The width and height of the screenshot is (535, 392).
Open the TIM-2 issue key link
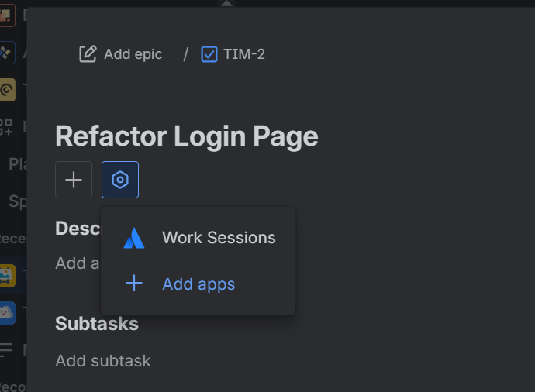(x=244, y=54)
